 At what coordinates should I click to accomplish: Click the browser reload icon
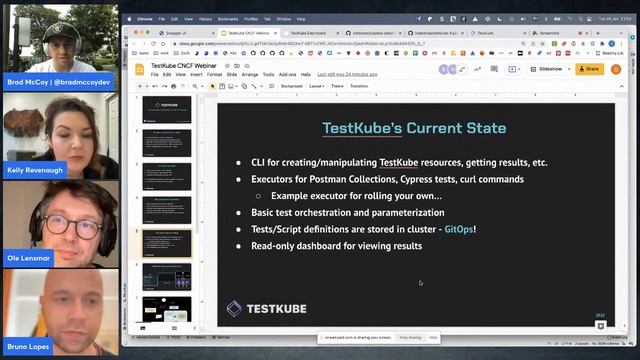coord(153,44)
